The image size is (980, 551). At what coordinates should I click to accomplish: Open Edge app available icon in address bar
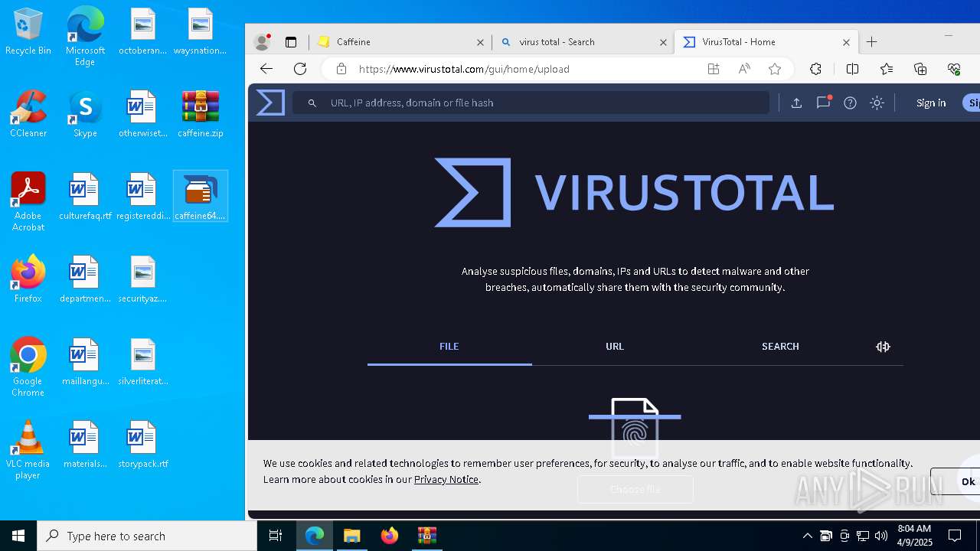(714, 69)
